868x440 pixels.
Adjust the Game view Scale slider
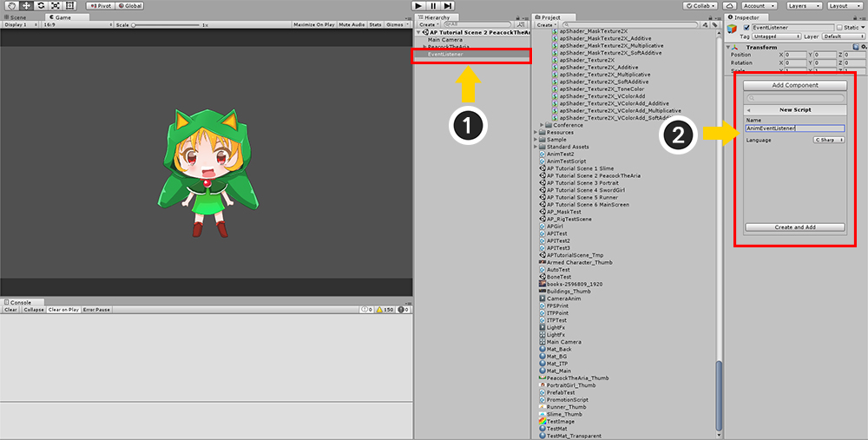click(166, 25)
